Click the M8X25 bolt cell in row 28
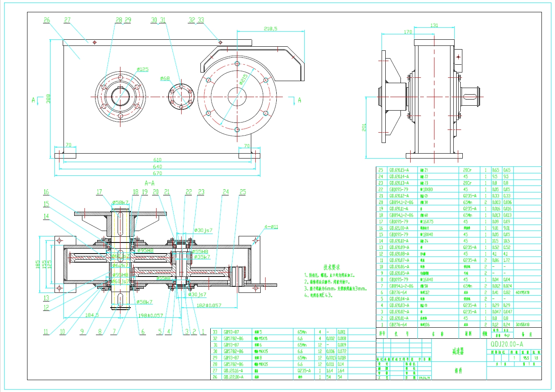Viewport: 555px width, 392px height. pyautogui.click(x=261, y=364)
